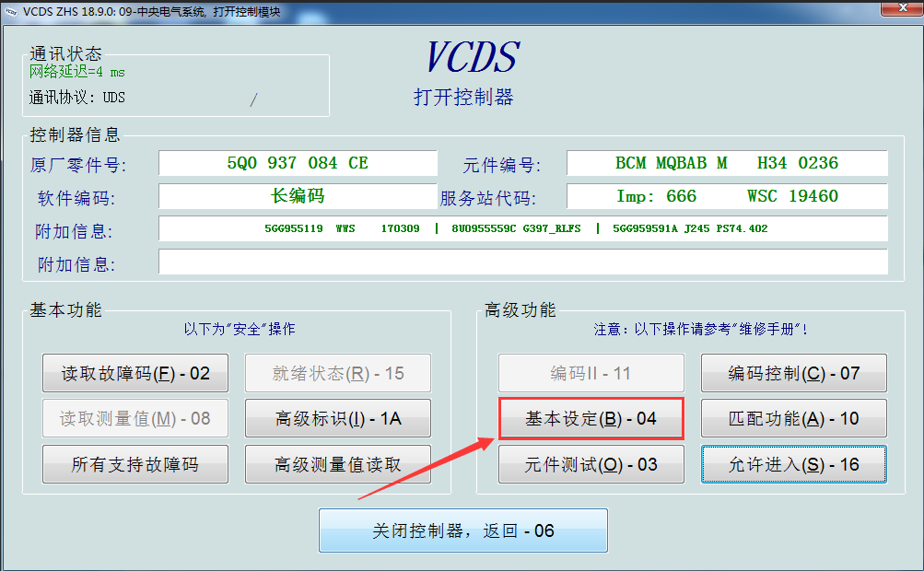This screenshot has height=571, width=924.
Task: Open 高级标识(I) - 1A
Action: pyautogui.click(x=338, y=418)
